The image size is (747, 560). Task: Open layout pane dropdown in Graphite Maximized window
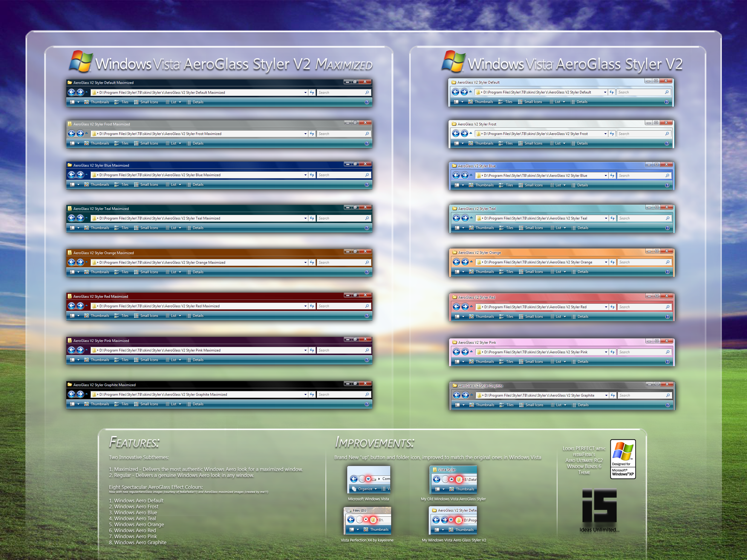pos(78,404)
